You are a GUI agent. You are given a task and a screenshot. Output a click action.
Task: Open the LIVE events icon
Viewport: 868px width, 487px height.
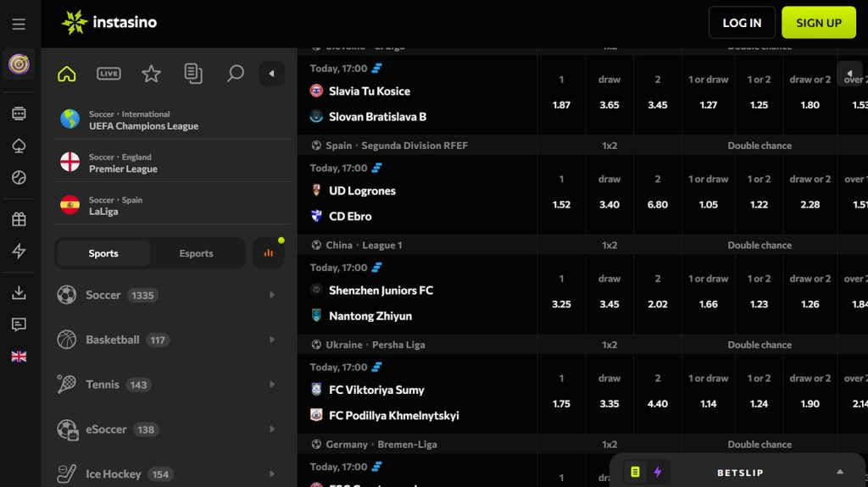[108, 74]
